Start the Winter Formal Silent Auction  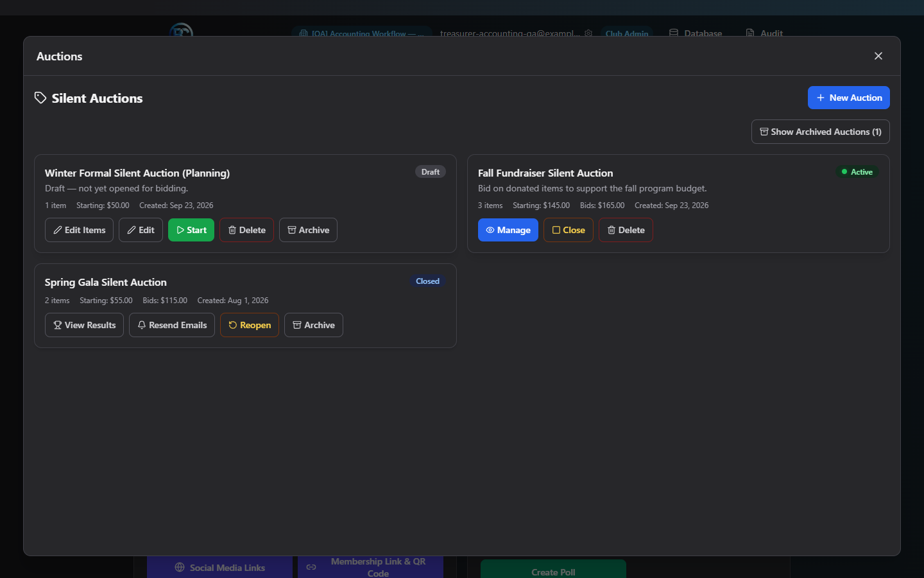point(191,230)
